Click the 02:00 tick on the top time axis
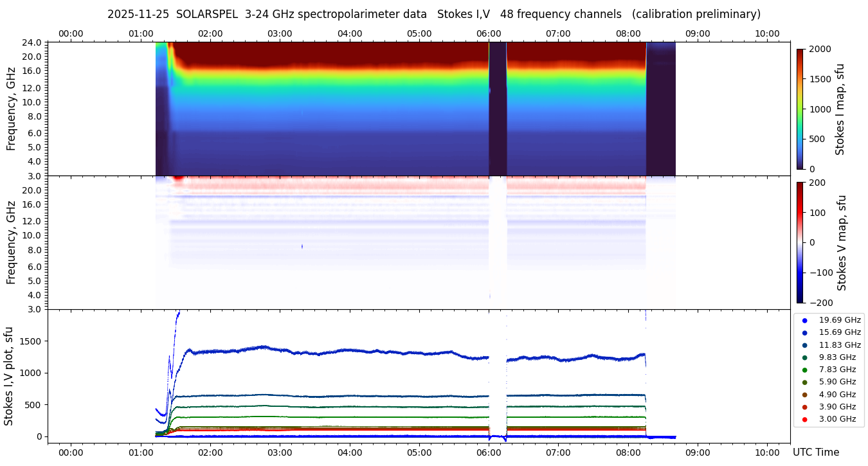This screenshot has width=868, height=466. click(210, 33)
